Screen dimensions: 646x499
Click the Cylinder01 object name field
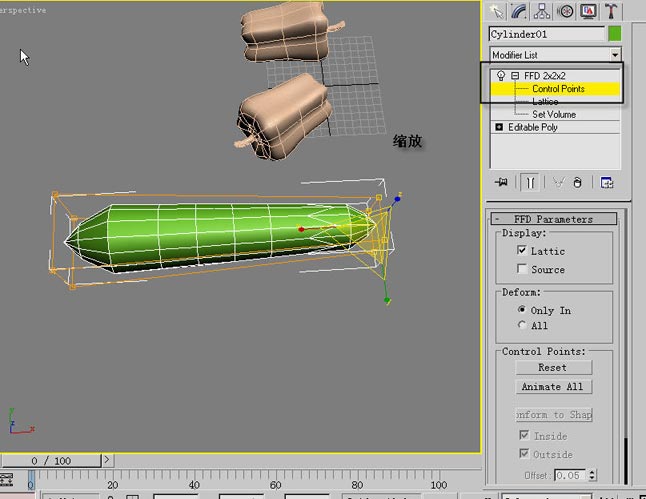[x=547, y=34]
